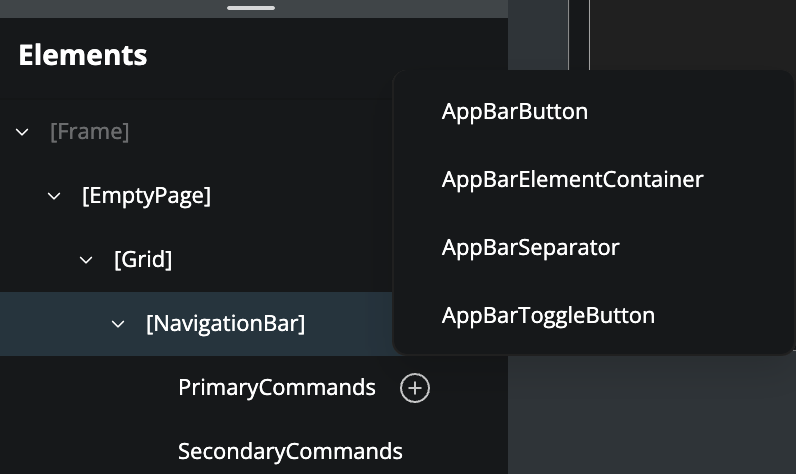Select the PrimaryCommands property row

(277, 388)
